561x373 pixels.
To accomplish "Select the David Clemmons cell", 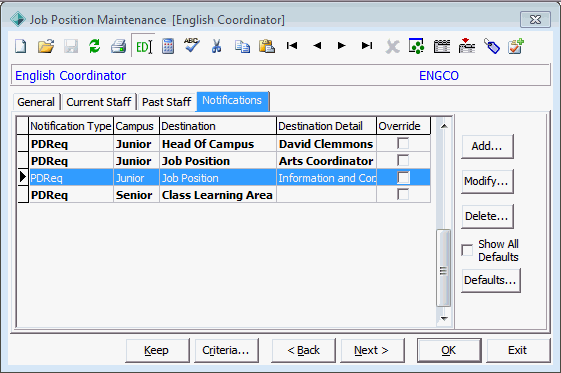I will click(326, 144).
